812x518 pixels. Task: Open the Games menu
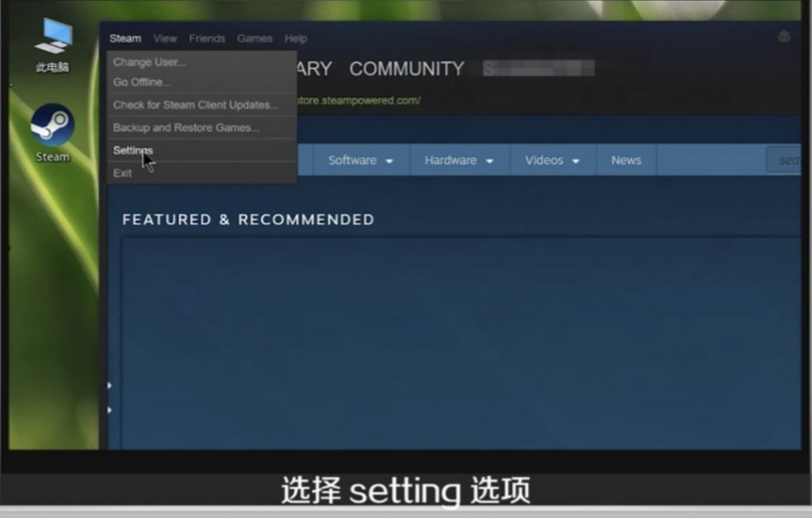click(254, 39)
